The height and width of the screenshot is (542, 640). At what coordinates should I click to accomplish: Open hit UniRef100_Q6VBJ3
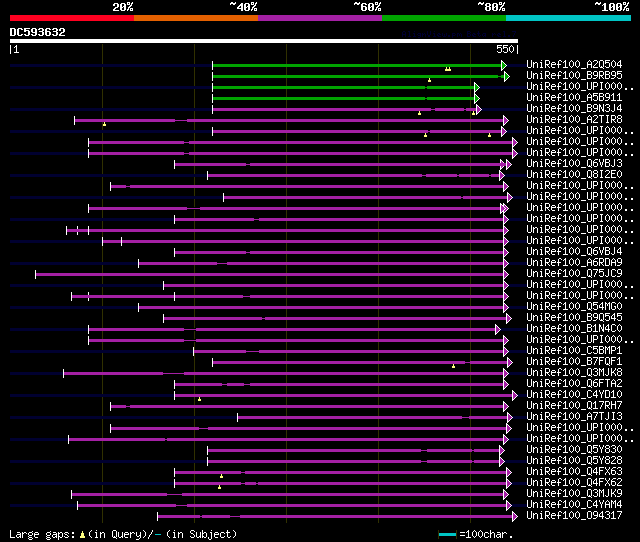pos(574,164)
